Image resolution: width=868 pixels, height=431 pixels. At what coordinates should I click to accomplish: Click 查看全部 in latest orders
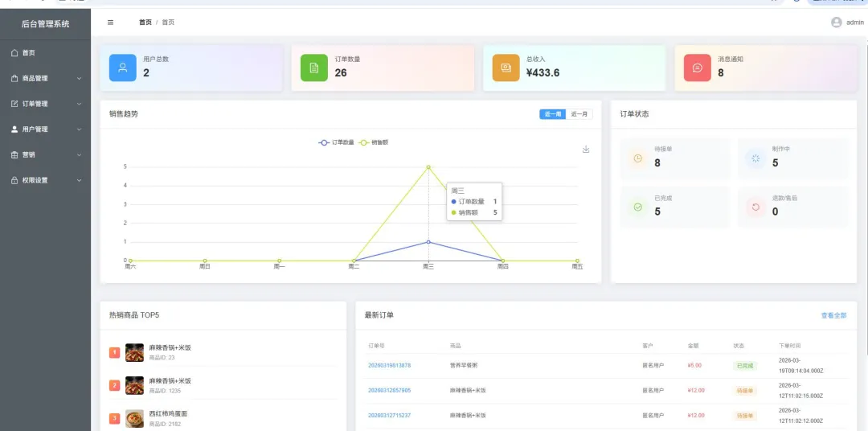(x=833, y=315)
